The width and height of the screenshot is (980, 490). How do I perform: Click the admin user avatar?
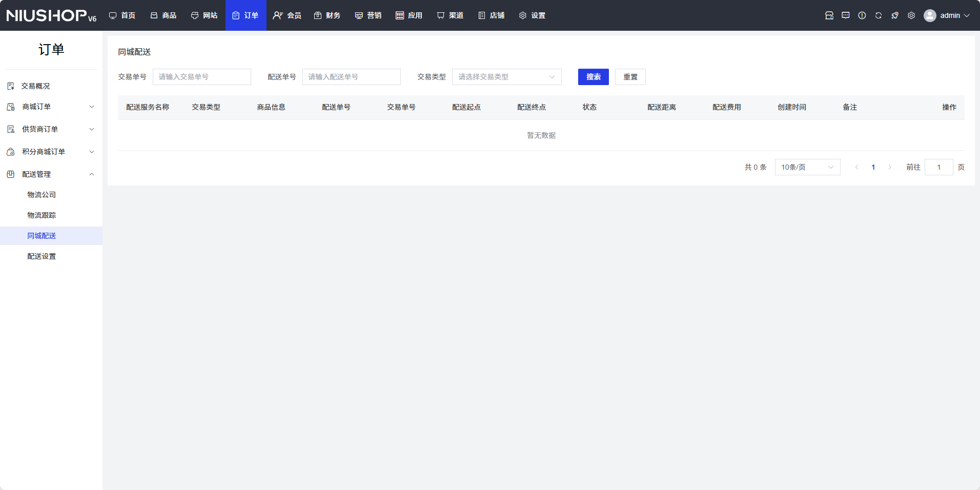pos(930,15)
